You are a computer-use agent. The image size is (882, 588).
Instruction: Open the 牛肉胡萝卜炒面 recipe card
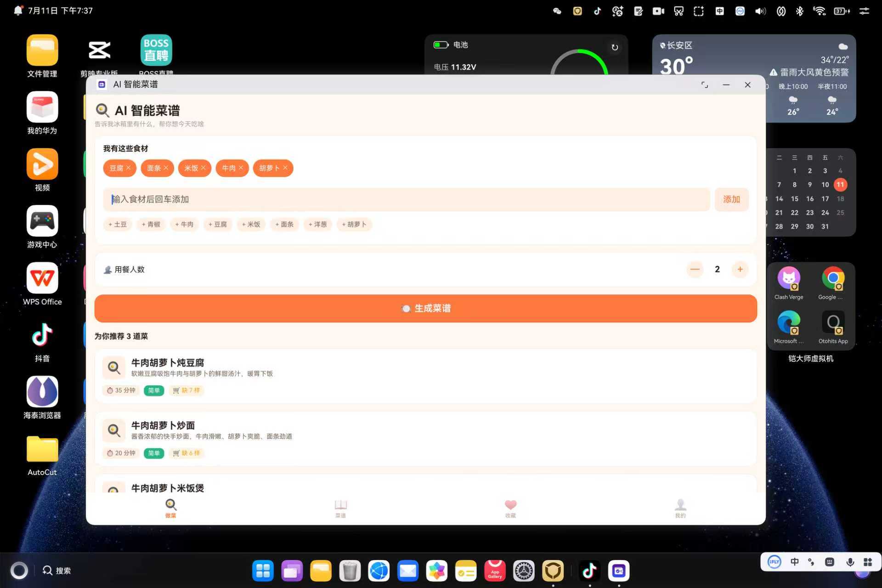coord(425,439)
